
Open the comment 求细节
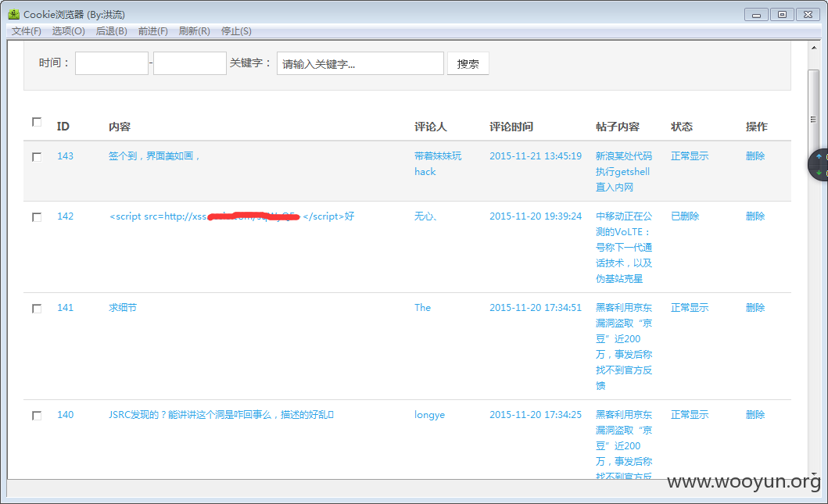[123, 307]
